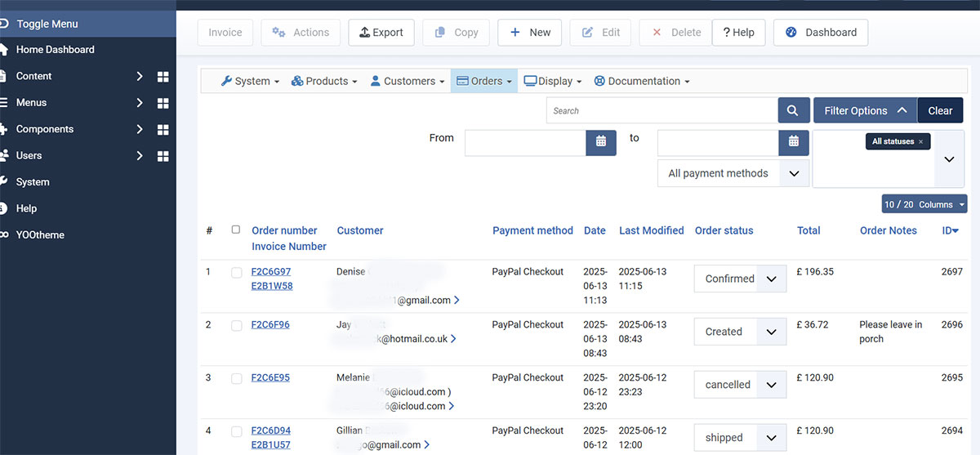Open Denise customer details chevron
Image resolution: width=980 pixels, height=455 pixels.
[457, 300]
